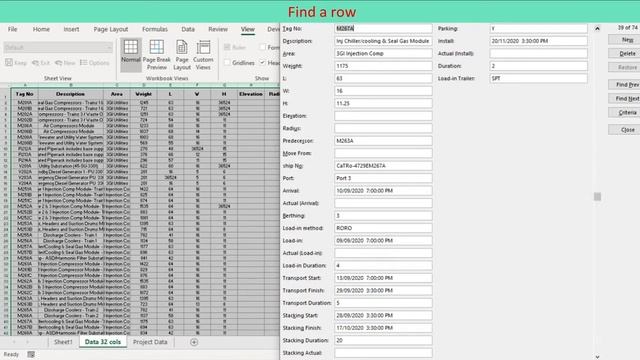Click the empty Elevation field
640x360 pixels.
383,116
